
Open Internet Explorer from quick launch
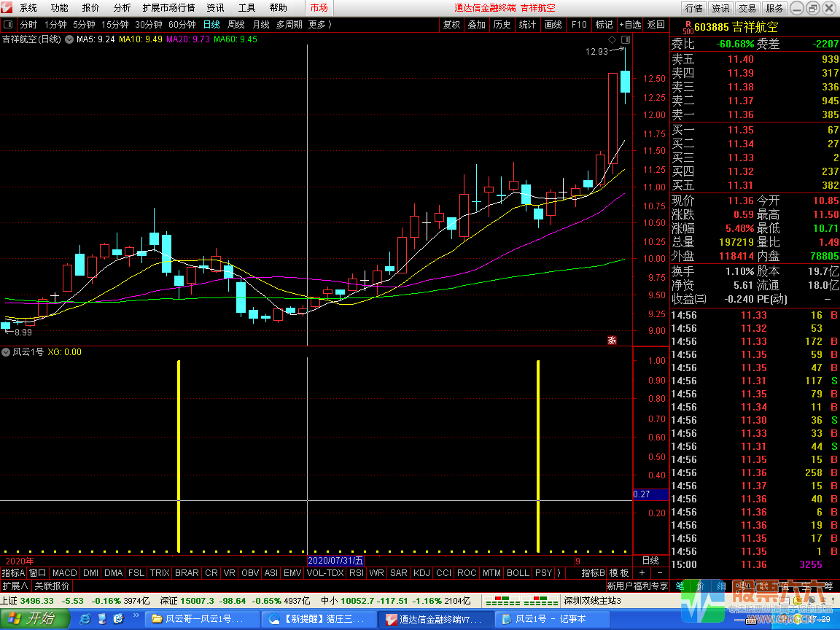pyautogui.click(x=85, y=619)
